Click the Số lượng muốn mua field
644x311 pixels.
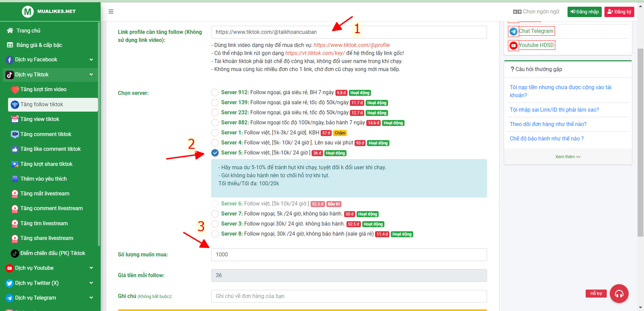349,255
